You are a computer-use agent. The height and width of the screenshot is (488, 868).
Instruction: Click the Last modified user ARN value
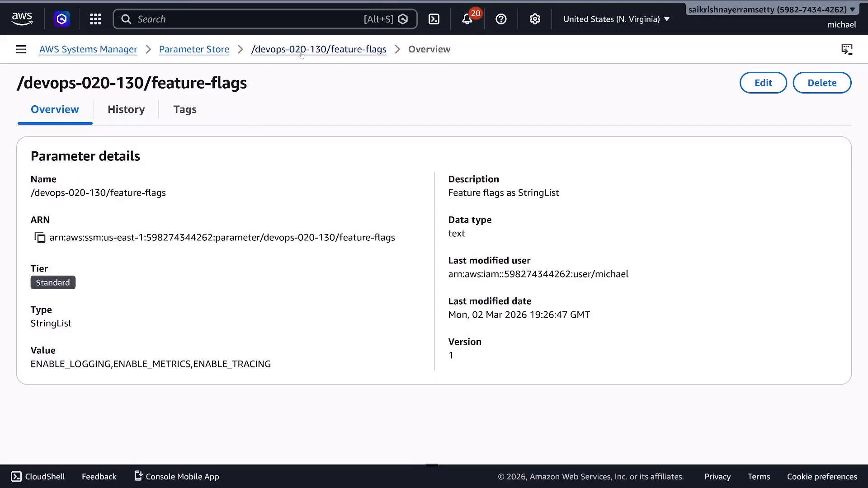[538, 274]
